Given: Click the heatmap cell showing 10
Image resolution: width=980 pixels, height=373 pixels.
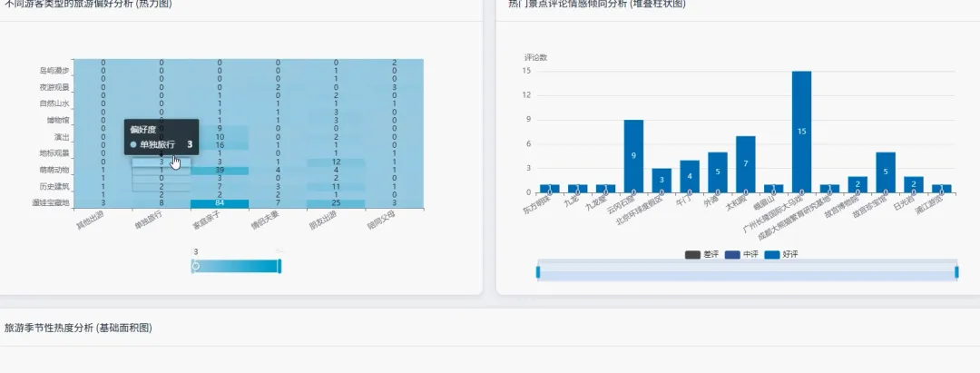Looking at the screenshot, I should tap(220, 137).
